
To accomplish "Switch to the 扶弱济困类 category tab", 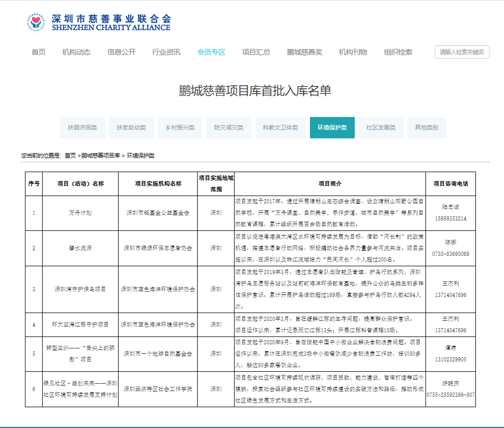I will click(x=82, y=127).
